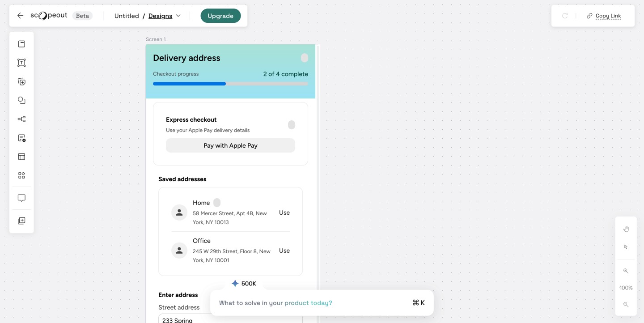The image size is (644, 323).
Task: Select the hand pan tool
Action: coord(626,229)
